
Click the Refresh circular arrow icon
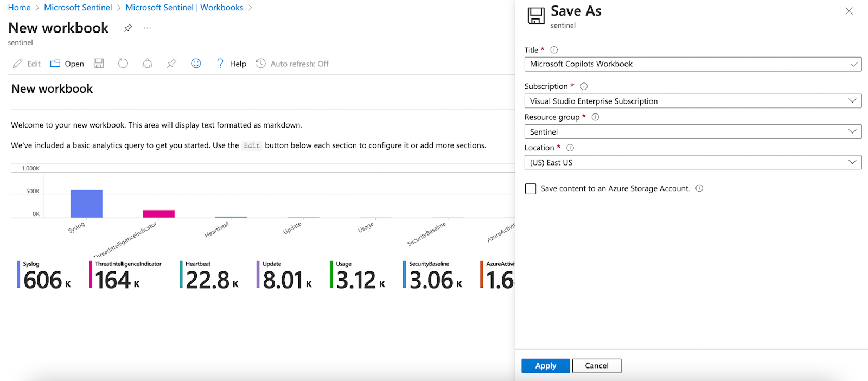click(123, 63)
